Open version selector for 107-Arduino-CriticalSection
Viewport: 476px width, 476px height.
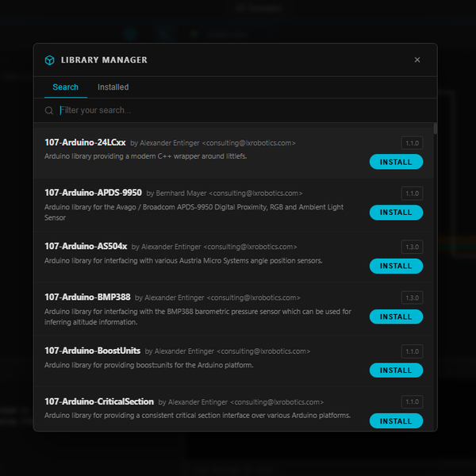412,402
